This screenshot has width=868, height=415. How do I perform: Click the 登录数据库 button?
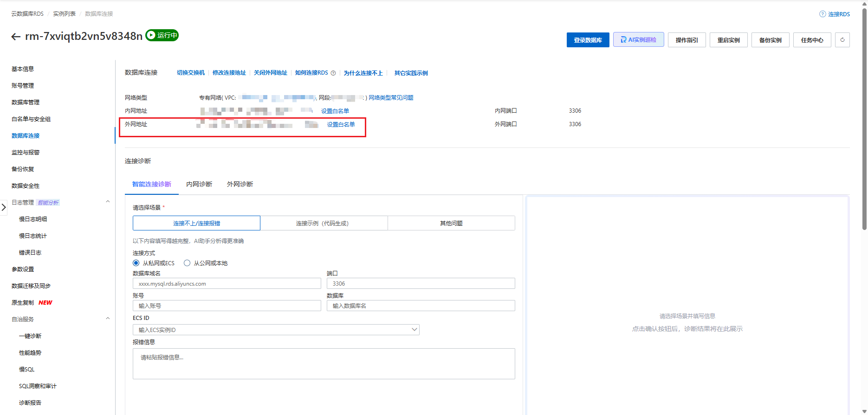(x=588, y=40)
